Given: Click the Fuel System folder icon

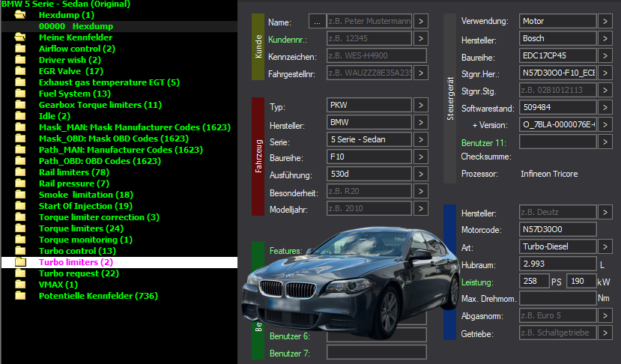Looking at the screenshot, I should click(20, 94).
